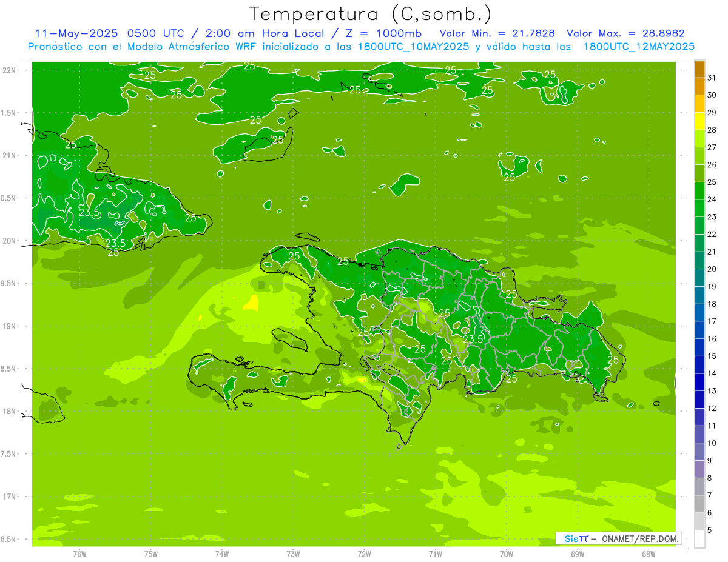Click the "SisTT - ONAMET/REP.DOM." credit label
This screenshot has width=728, height=562.
point(619,538)
